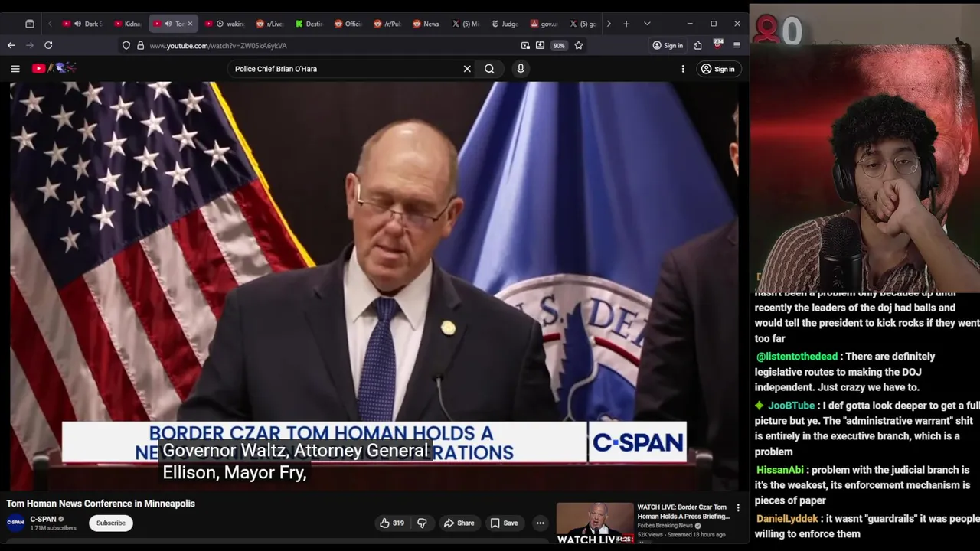The height and width of the screenshot is (551, 980).
Task: Switch to the /r/Pul Reddit tab
Action: pyautogui.click(x=387, y=24)
